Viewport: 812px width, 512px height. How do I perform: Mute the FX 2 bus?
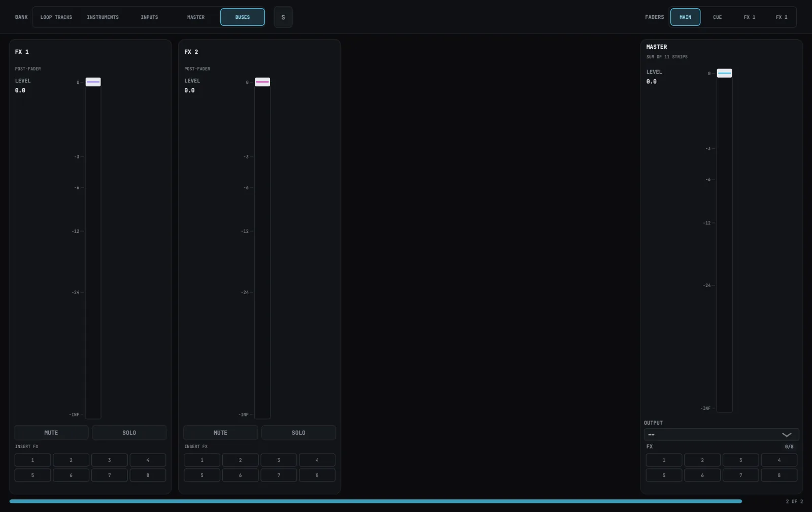tap(220, 433)
